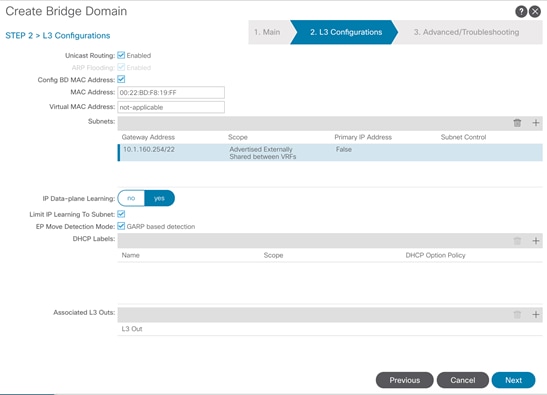Edit the MAC Address field

tap(171, 92)
